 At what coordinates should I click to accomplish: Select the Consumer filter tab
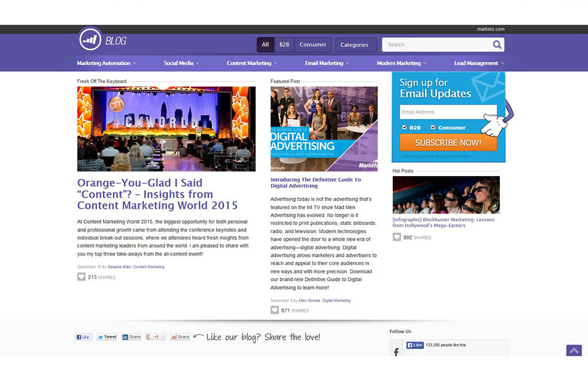point(313,45)
